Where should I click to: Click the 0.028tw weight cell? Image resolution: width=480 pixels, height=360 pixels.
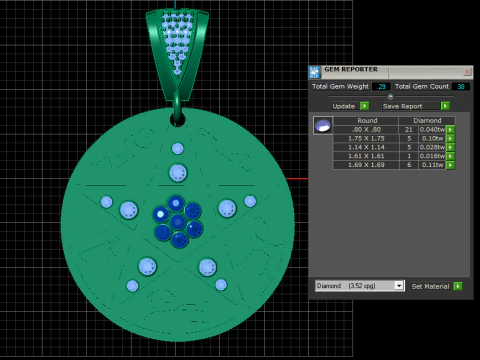[x=432, y=147]
